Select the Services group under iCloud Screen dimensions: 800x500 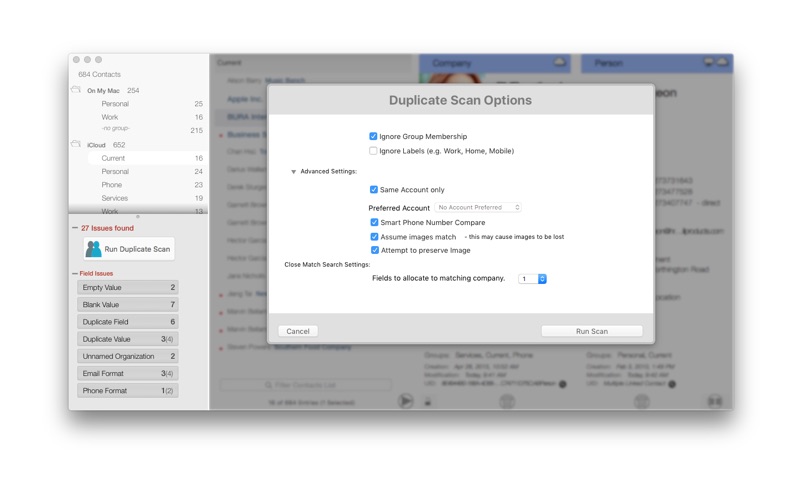pyautogui.click(x=148, y=198)
